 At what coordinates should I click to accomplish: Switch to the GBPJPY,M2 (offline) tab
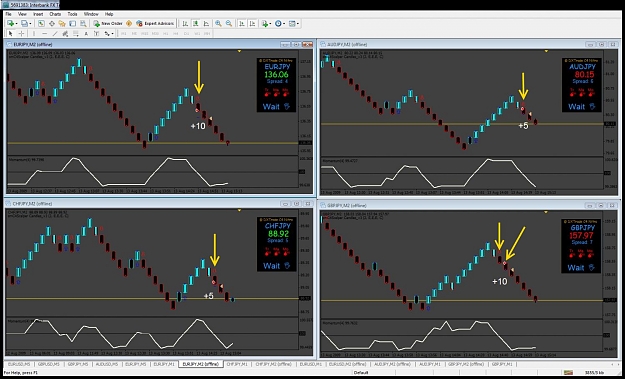(466, 364)
